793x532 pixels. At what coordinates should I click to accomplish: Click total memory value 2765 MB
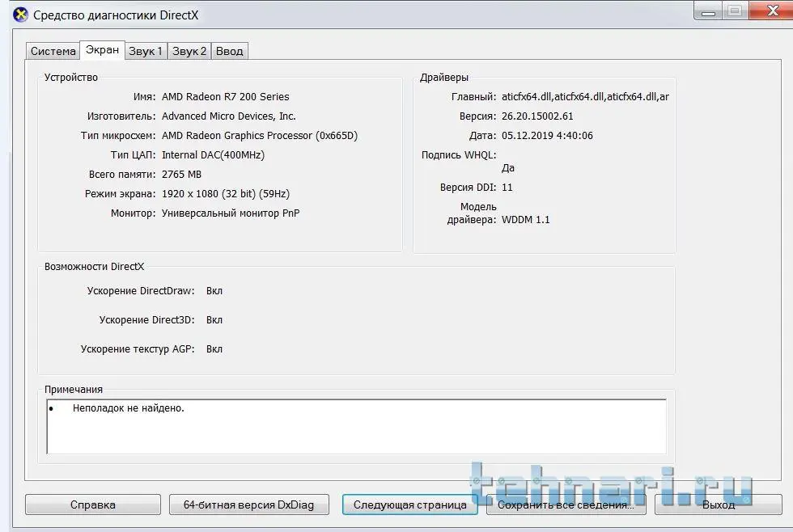181,175
